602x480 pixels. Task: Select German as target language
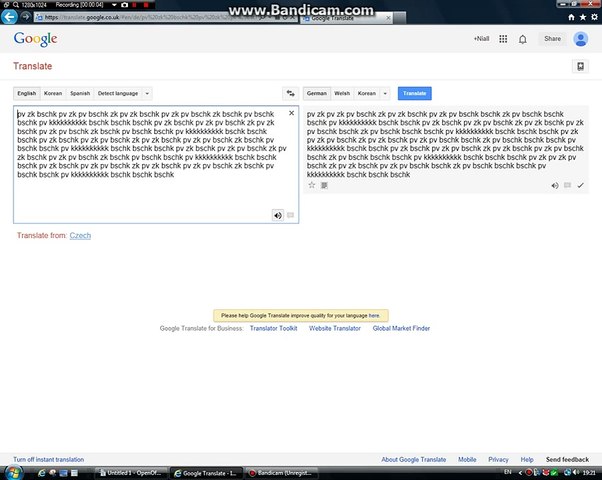[317, 93]
